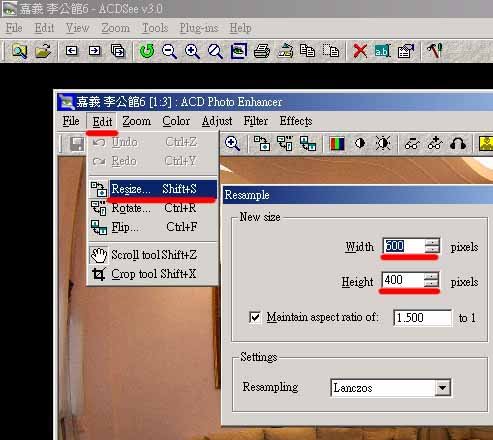This screenshot has height=440, width=493.
Task: Click the Width spinner arrows
Action: 432,246
